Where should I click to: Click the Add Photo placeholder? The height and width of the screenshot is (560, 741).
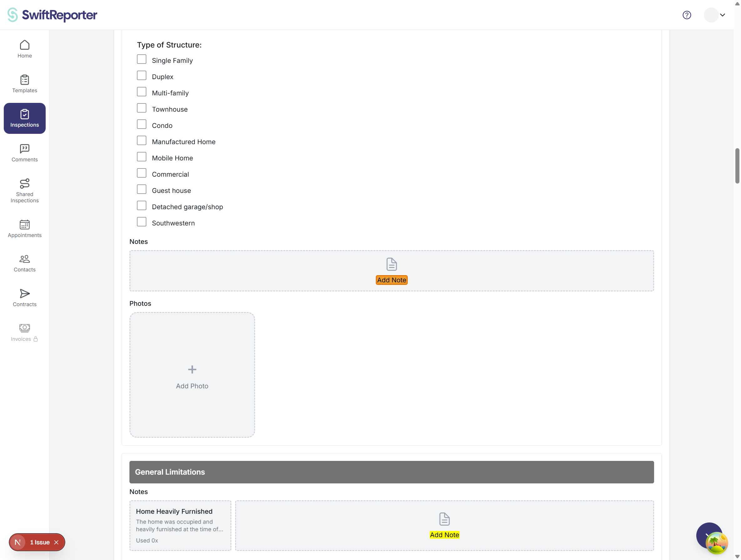[192, 375]
